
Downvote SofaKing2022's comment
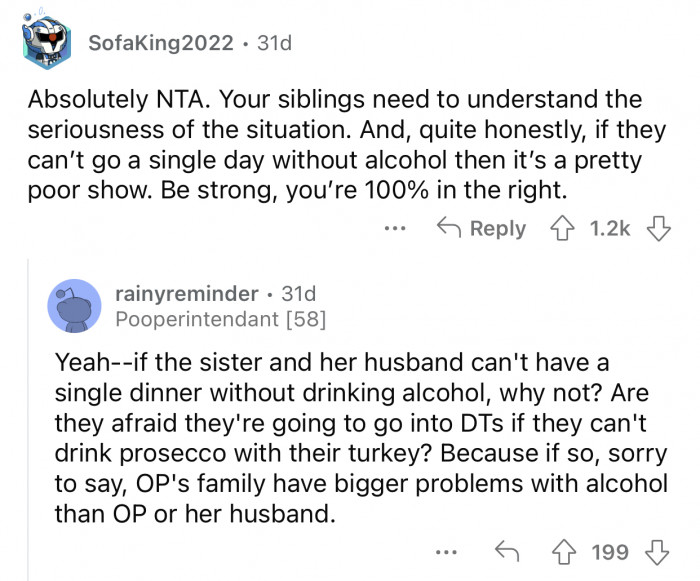point(658,228)
